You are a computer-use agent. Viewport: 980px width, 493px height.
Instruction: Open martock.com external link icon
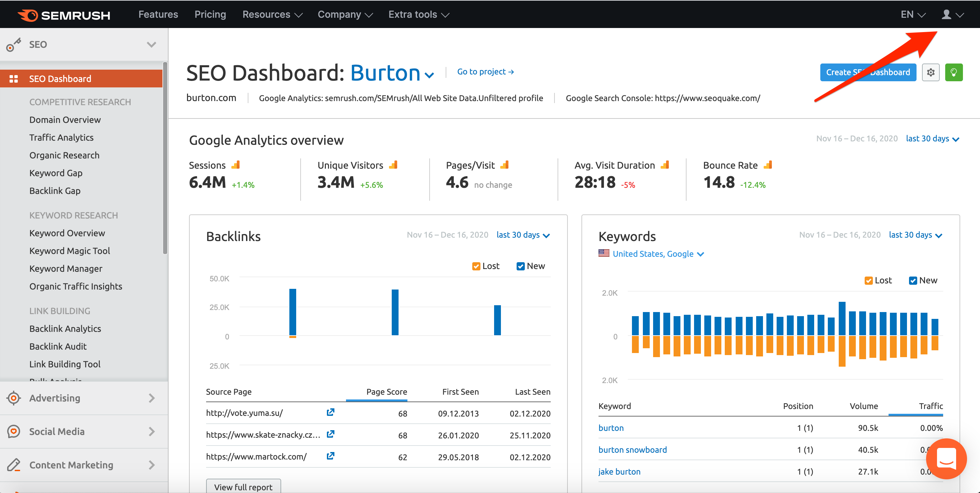330,456
